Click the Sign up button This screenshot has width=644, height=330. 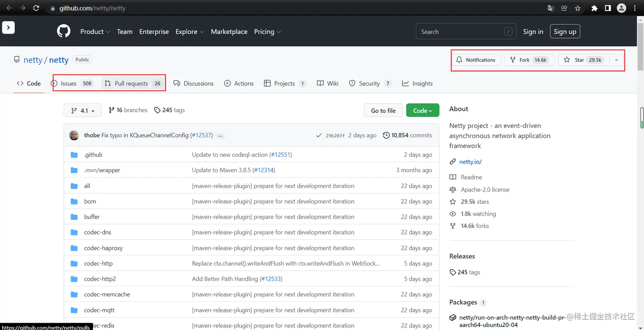(565, 32)
